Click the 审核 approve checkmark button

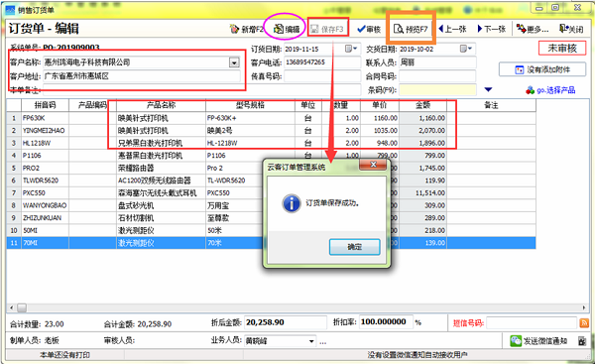click(x=369, y=29)
